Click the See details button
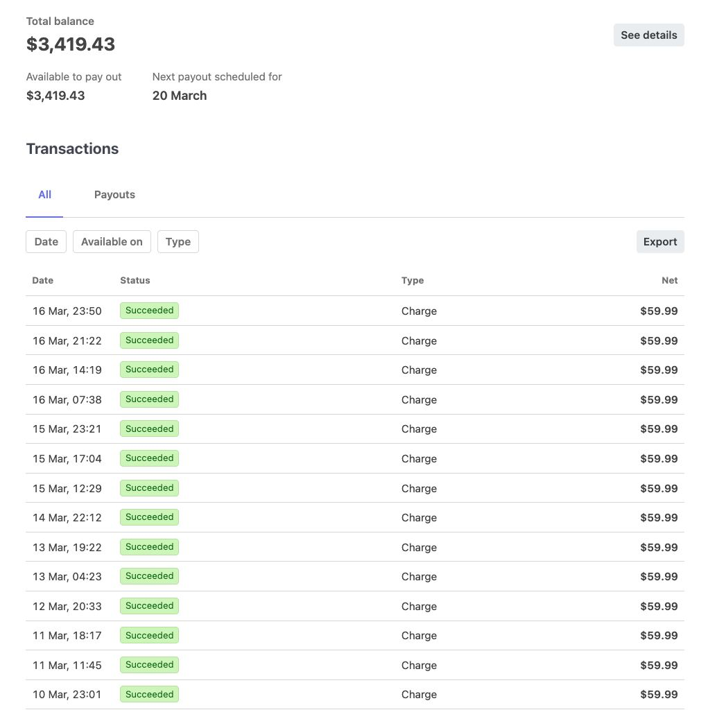Viewport: 708px width, 728px height. pyautogui.click(x=648, y=35)
